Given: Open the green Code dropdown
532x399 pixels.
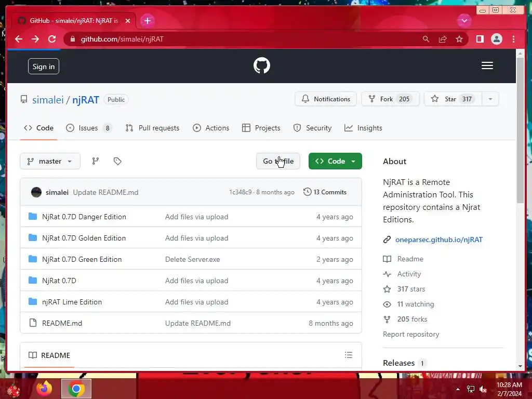Looking at the screenshot, I should [x=335, y=161].
